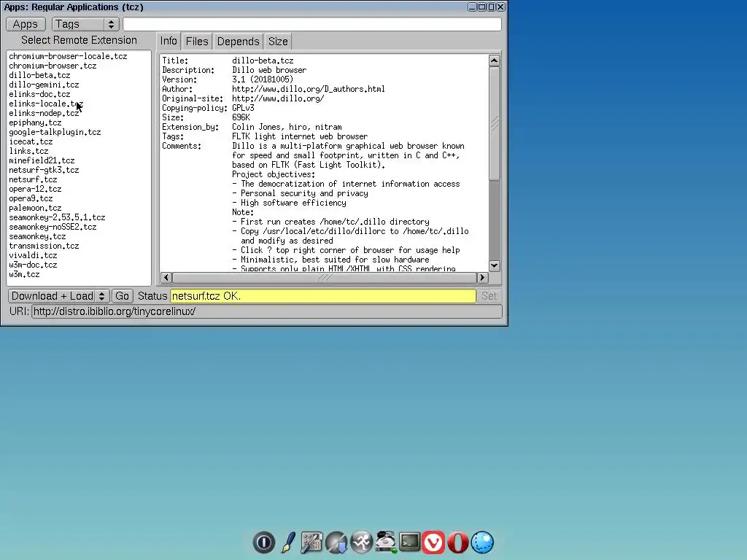The height and width of the screenshot is (560, 747).
Task: Select epiphany.tcz in the list
Action: click(79, 122)
